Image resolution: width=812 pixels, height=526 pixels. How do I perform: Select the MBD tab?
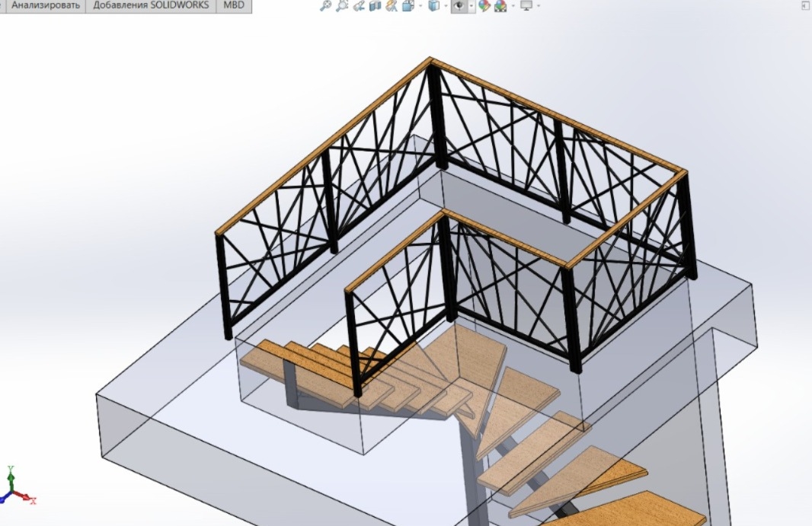tap(234, 5)
